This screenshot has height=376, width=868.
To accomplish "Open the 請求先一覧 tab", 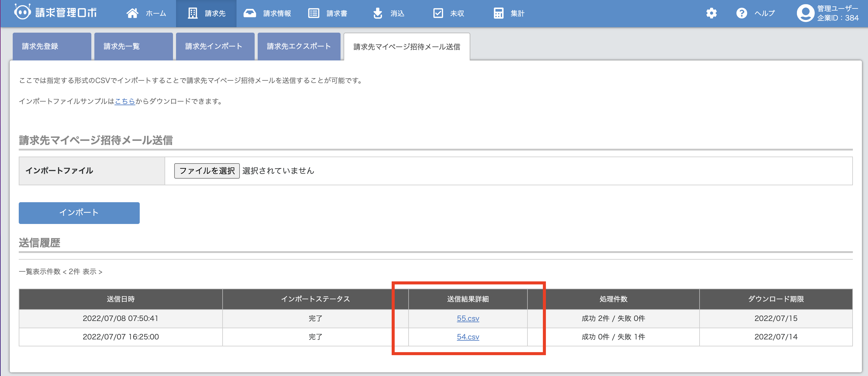I will [x=133, y=47].
